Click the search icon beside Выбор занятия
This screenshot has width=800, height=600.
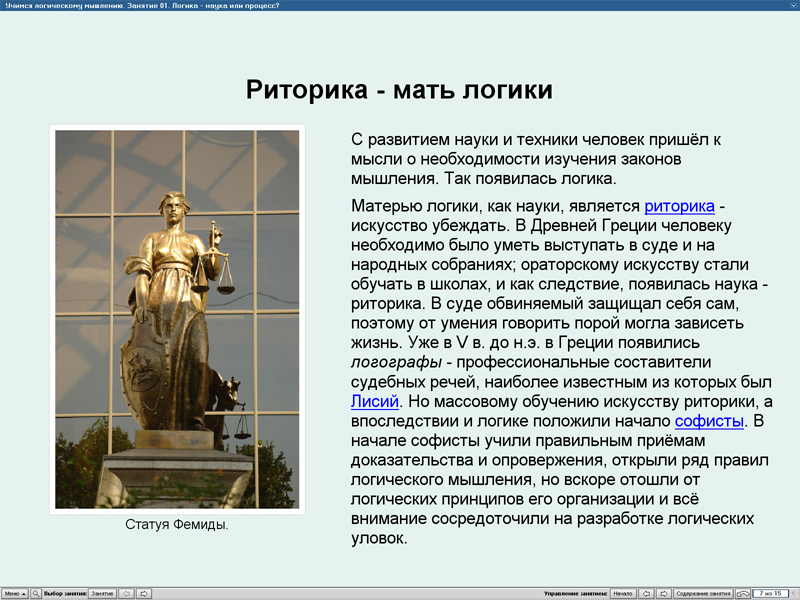(x=36, y=593)
